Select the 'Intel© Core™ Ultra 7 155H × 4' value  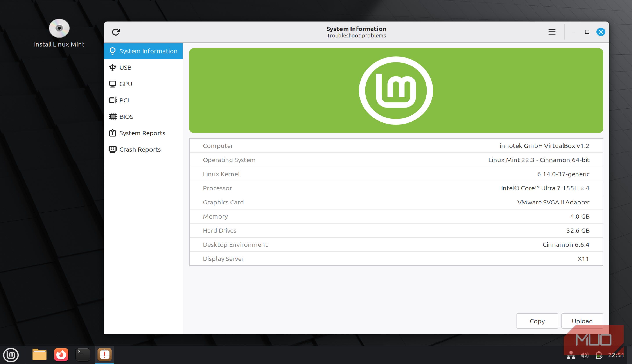[545, 188]
